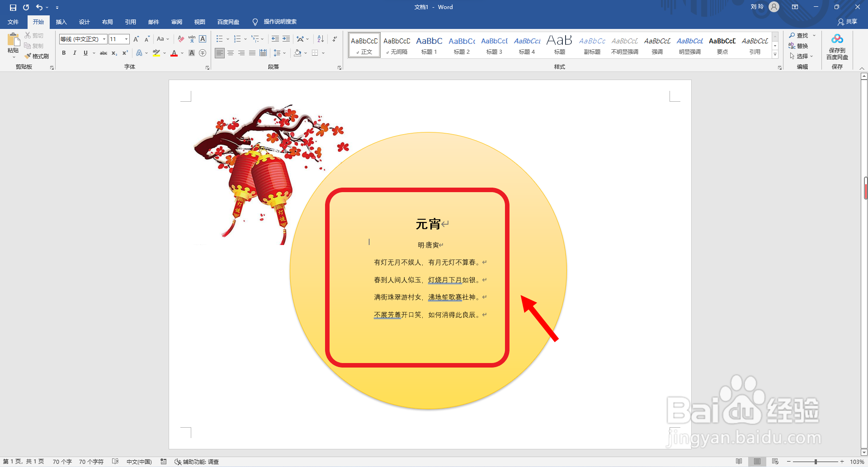Click the yellow text highlight color swatch

[x=156, y=53]
